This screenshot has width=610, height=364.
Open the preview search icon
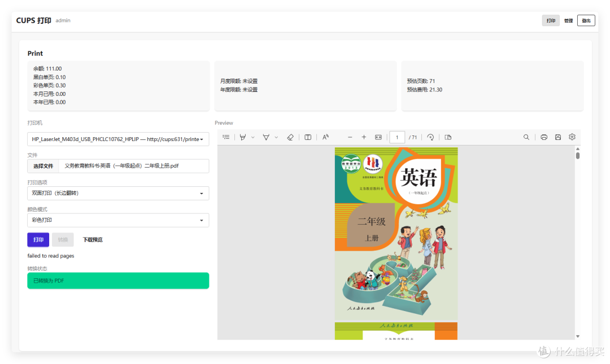526,137
